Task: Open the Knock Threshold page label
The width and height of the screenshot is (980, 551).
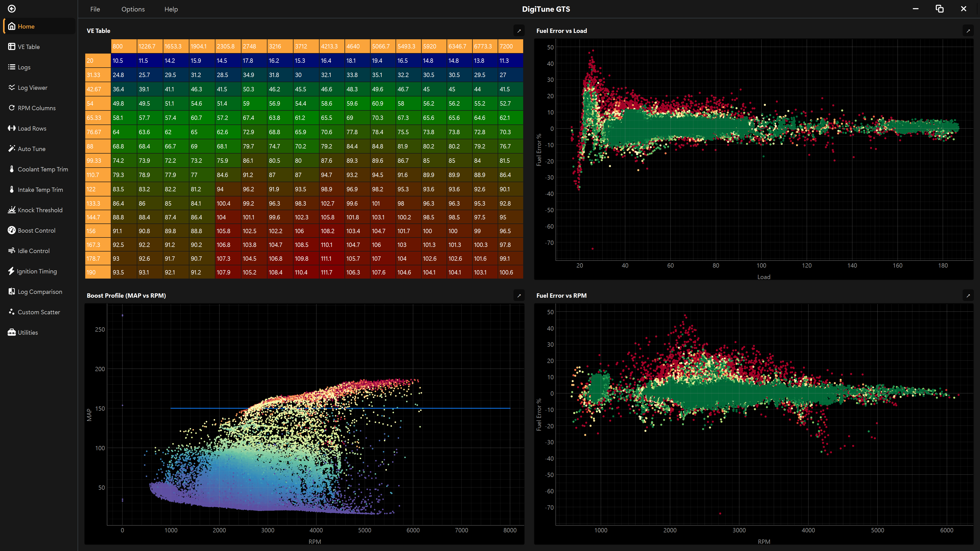Action: point(40,210)
